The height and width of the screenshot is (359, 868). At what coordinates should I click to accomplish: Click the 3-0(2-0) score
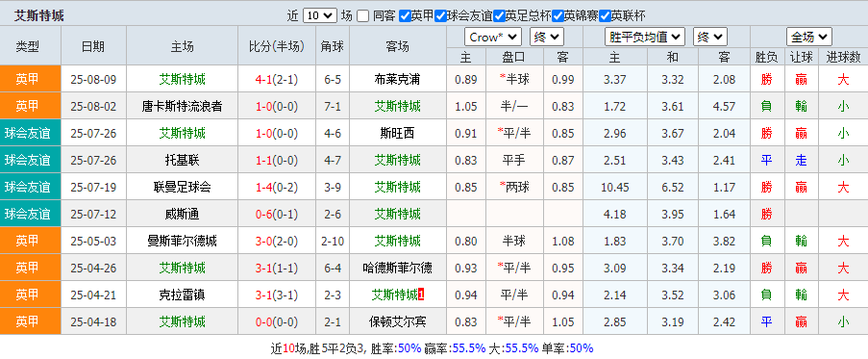tap(276, 241)
